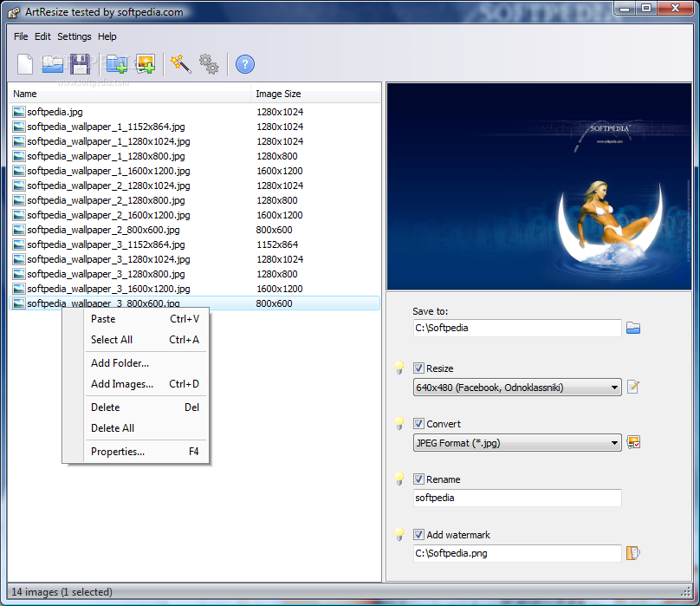700x606 pixels.
Task: Edit resize presets with the notepad pencil icon
Action: tap(633, 387)
